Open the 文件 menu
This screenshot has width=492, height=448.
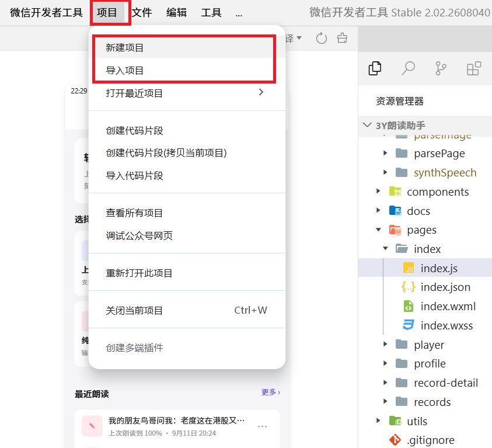click(x=142, y=12)
